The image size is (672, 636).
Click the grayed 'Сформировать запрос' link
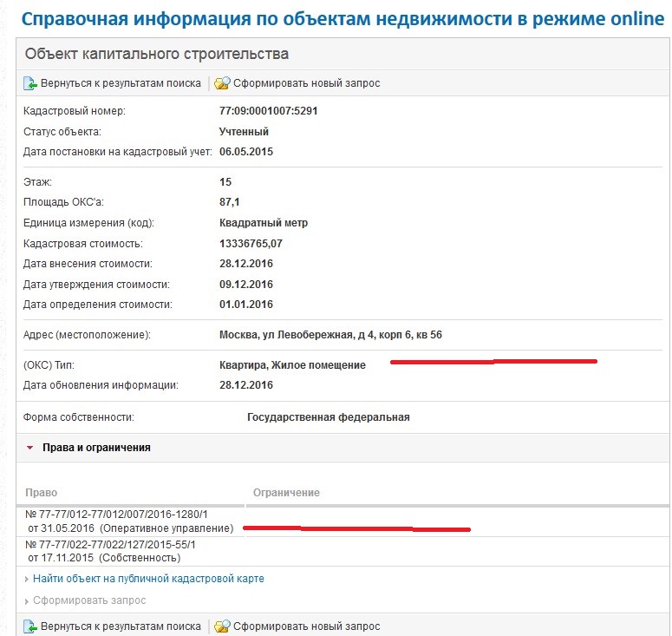tap(89, 600)
